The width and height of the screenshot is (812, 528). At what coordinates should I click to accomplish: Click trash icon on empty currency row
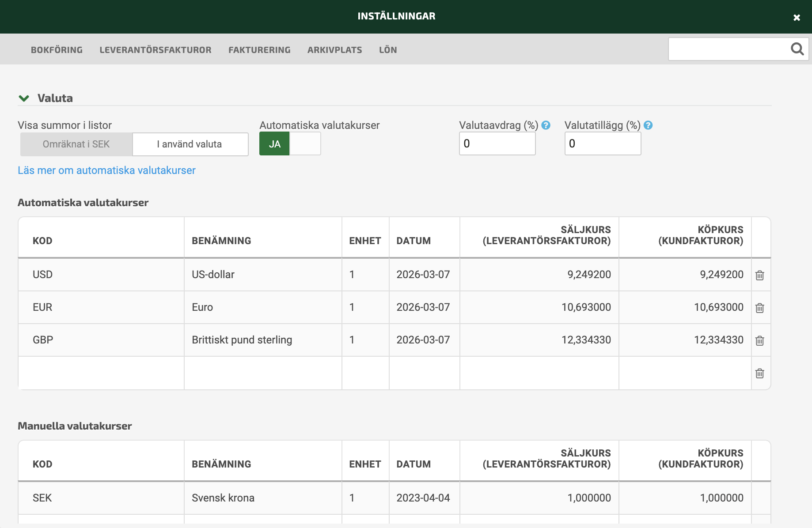pos(759,373)
